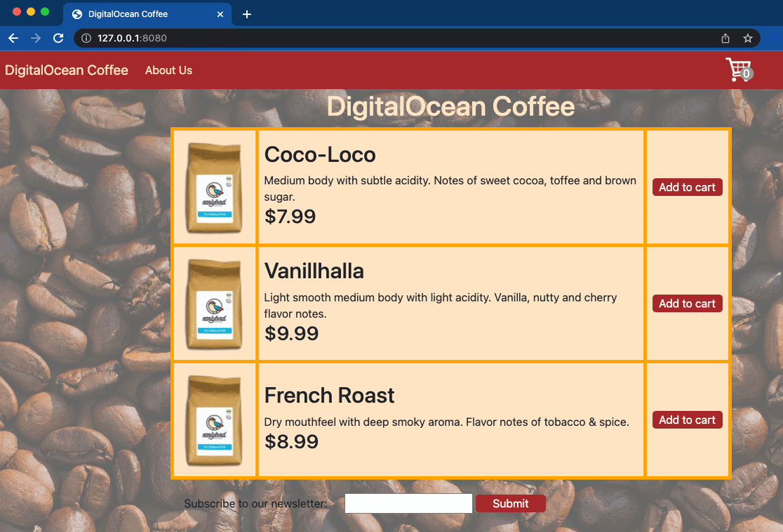Focus the newsletter email input field
This screenshot has width=783, height=532.
408,503
